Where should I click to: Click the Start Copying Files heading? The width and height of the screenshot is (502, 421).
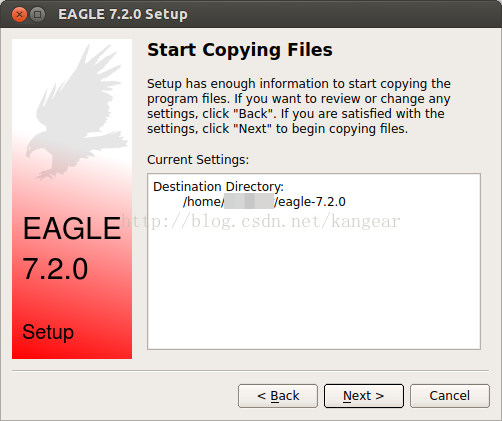pos(240,50)
